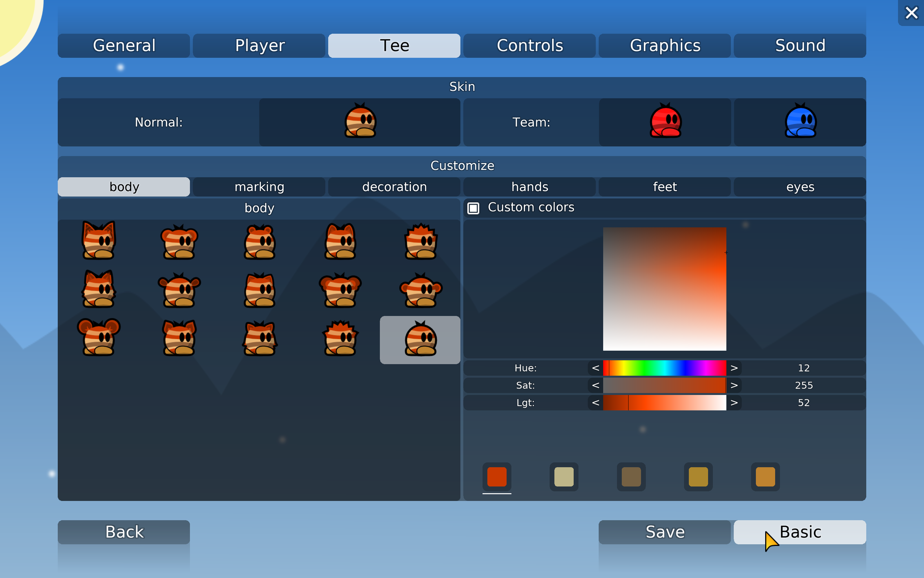Switch to the marking customize tab

tap(259, 187)
